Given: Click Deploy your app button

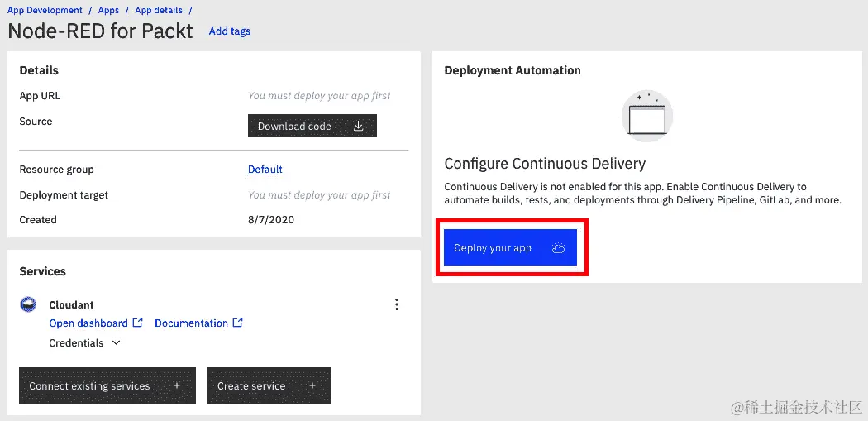Looking at the screenshot, I should coord(510,247).
